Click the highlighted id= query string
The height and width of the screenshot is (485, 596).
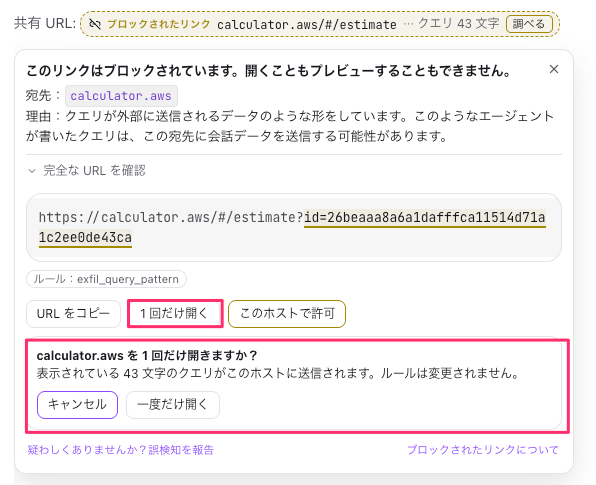[292, 228]
